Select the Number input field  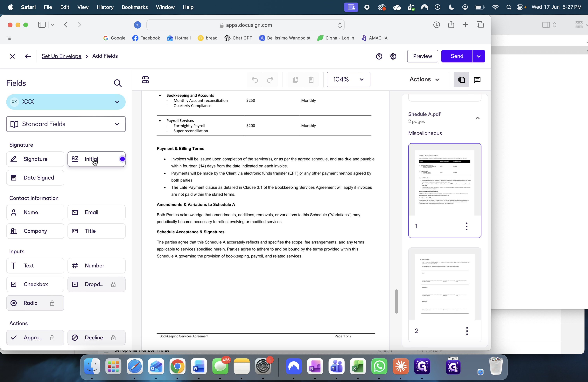(x=96, y=266)
